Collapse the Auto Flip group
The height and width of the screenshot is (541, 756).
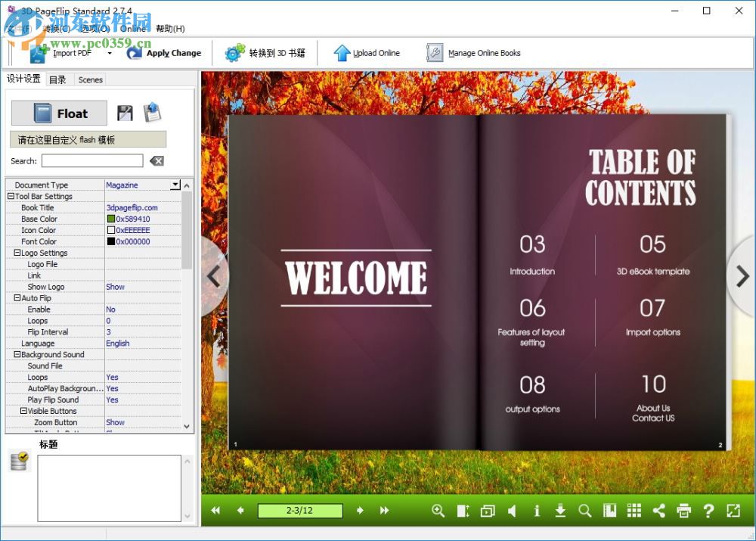pyautogui.click(x=17, y=298)
